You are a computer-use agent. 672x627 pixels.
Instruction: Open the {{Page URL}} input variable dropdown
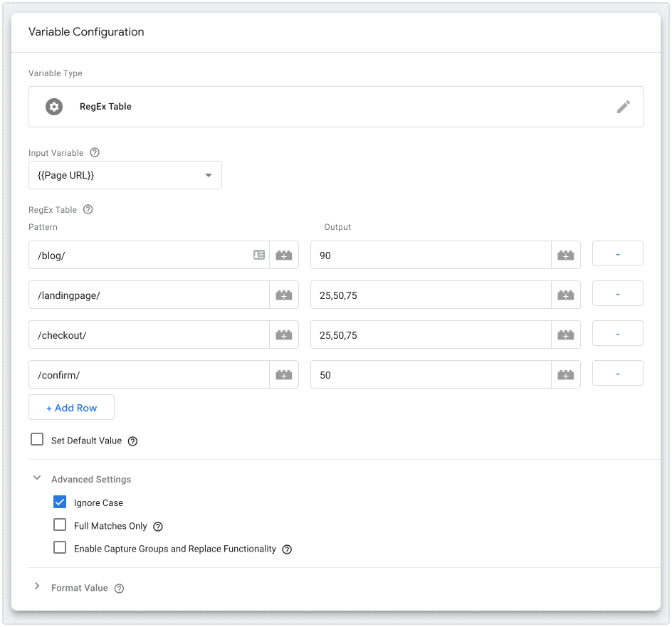pos(207,175)
